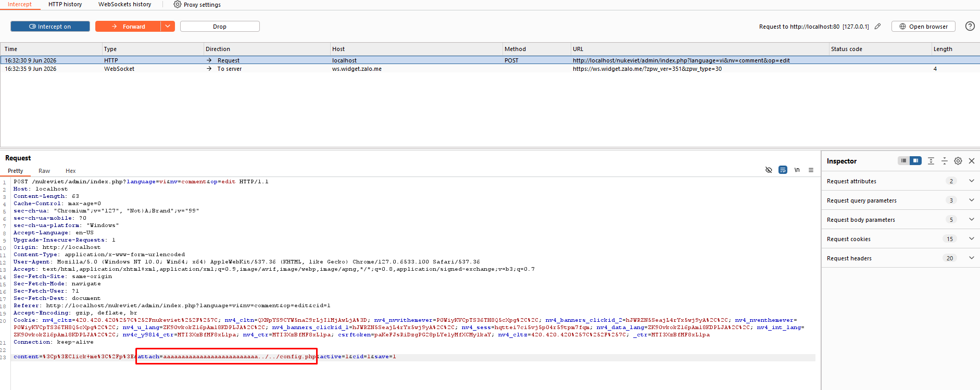
Task: Expand Request cookies section
Action: pos(971,239)
